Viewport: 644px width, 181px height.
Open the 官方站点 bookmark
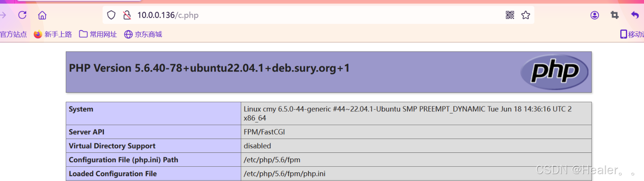pos(13,34)
